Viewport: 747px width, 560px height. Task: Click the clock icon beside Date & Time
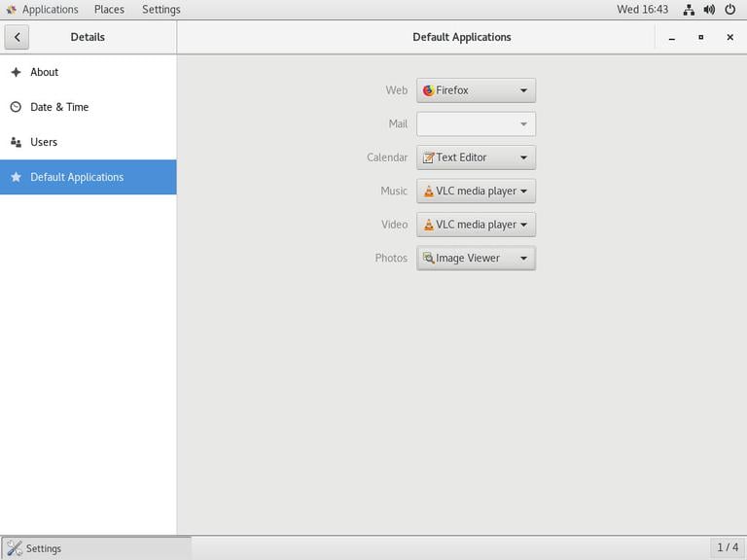[16, 107]
